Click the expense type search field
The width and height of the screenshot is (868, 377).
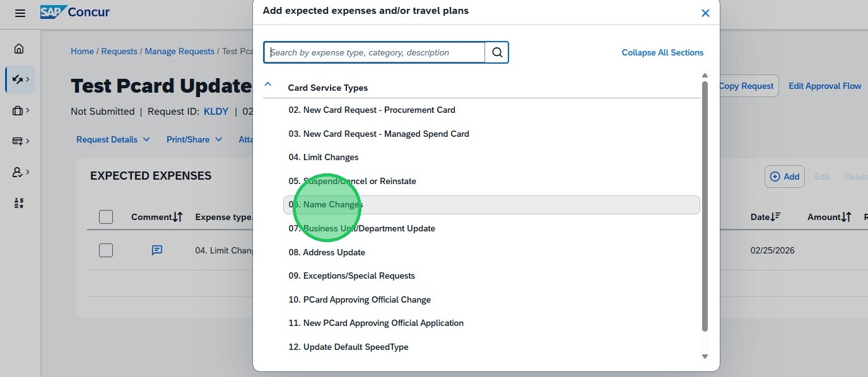coord(375,52)
